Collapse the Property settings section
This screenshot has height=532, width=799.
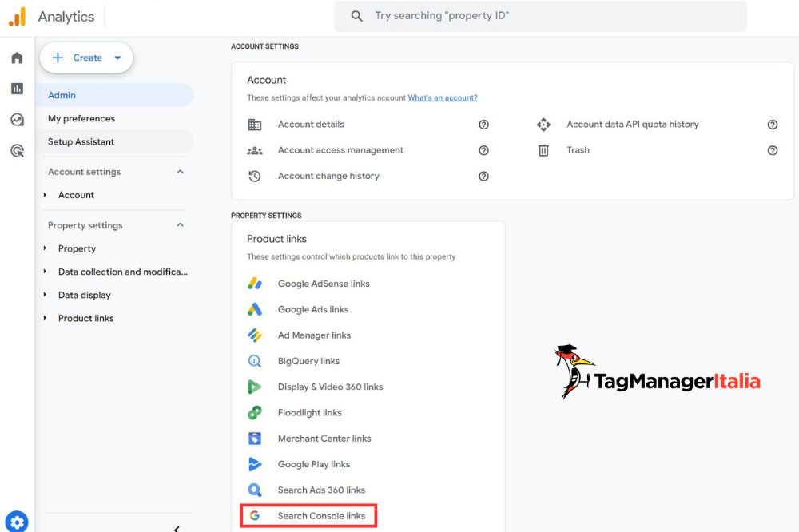click(x=180, y=225)
